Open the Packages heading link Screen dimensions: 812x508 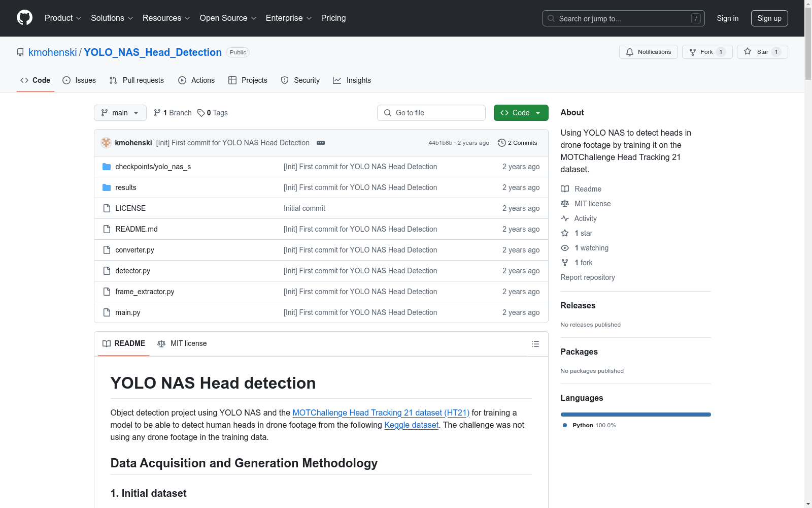tap(579, 352)
